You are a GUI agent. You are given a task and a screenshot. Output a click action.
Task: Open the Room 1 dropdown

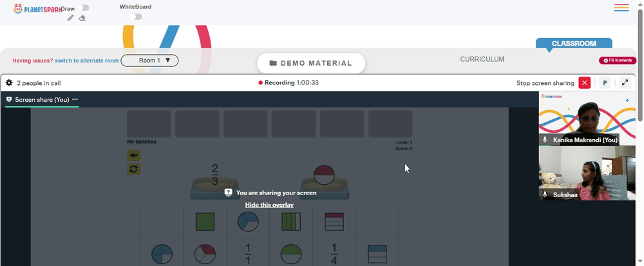pyautogui.click(x=149, y=61)
